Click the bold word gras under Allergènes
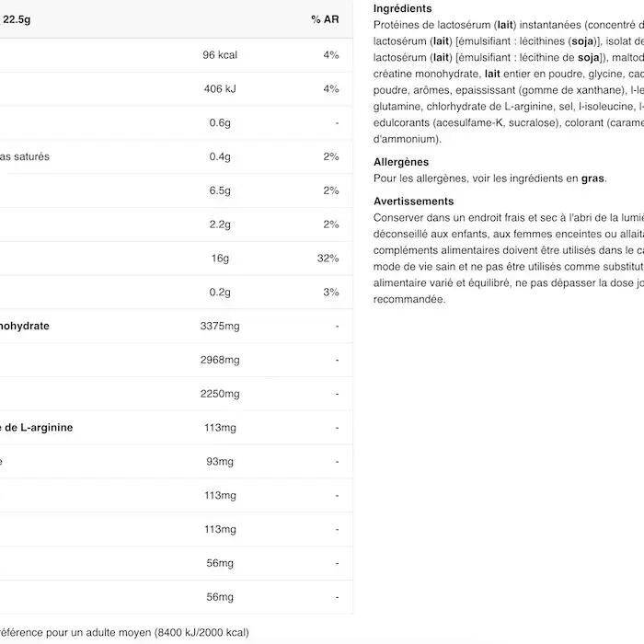 tap(592, 178)
